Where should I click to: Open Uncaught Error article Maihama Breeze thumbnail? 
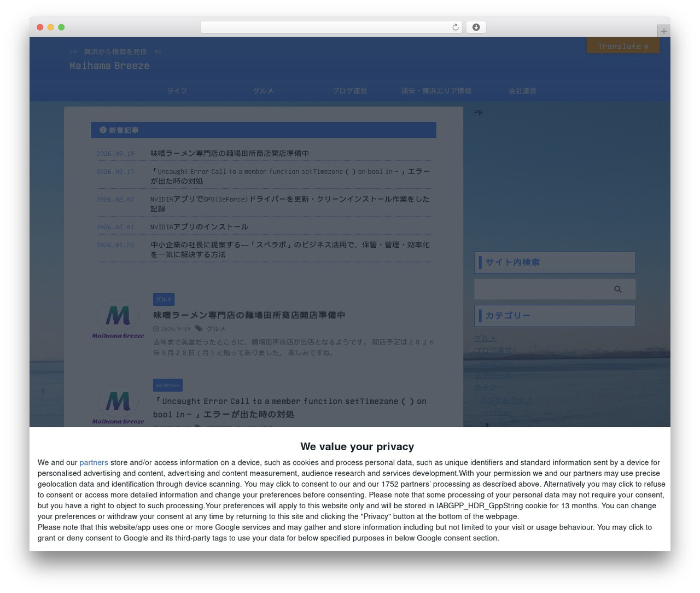tap(118, 405)
